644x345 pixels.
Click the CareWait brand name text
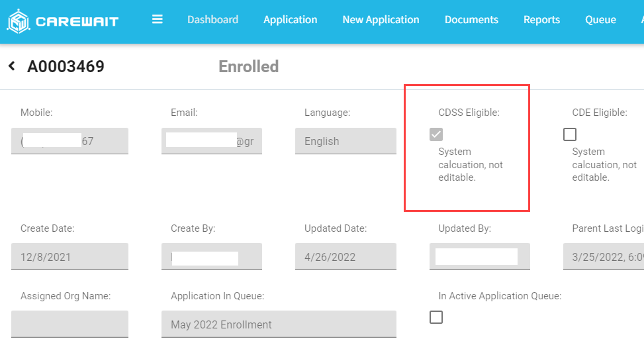(77, 21)
